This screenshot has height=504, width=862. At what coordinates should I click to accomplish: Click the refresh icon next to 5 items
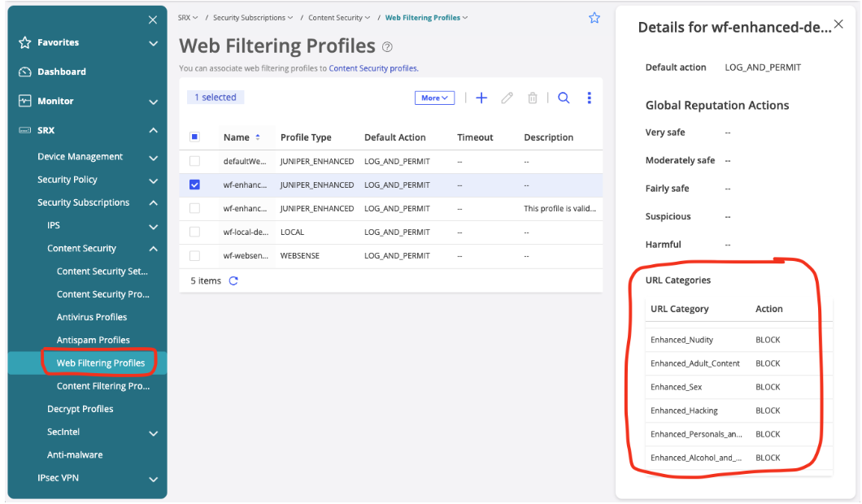pos(233,281)
